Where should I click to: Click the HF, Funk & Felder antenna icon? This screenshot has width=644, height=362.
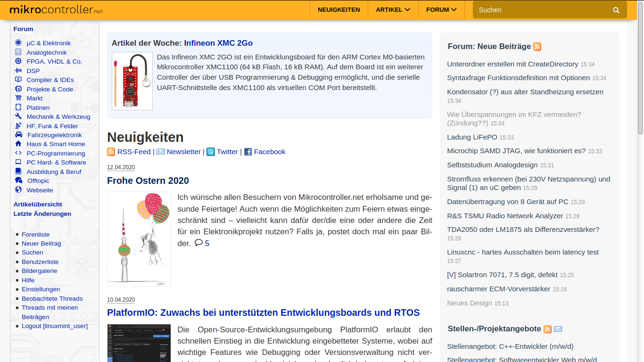point(18,126)
